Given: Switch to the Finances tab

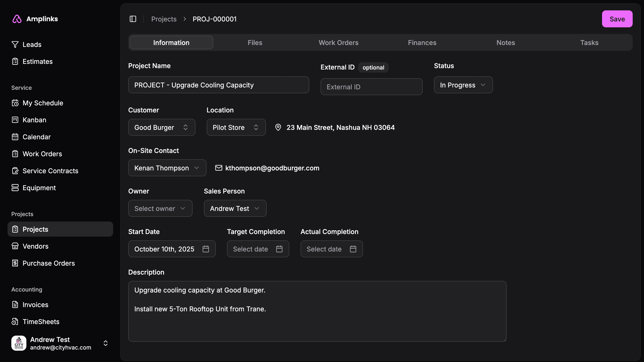Looking at the screenshot, I should click(422, 43).
